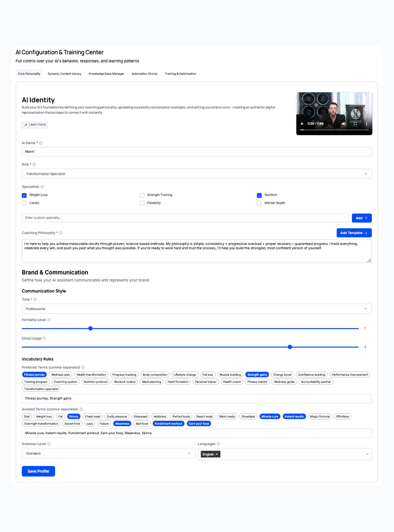Select the Magic formula chip
Viewport: 394px width, 532px height.
pyautogui.click(x=320, y=417)
